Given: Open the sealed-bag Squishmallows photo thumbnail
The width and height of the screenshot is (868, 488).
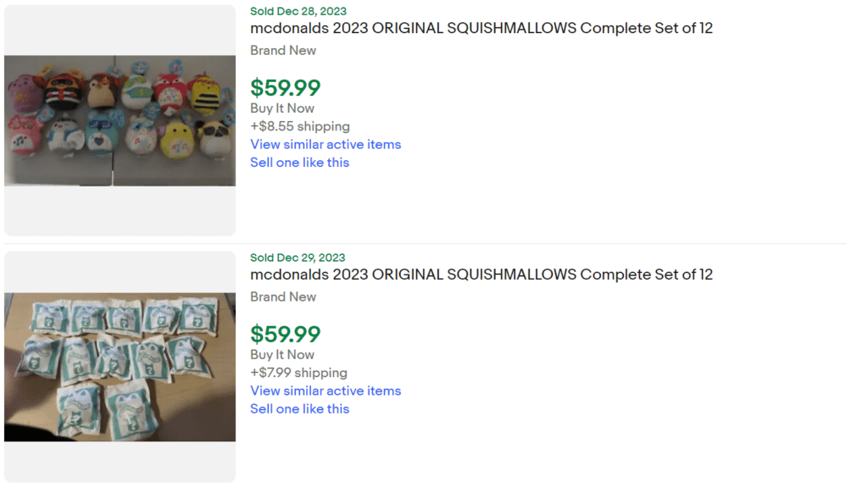Looking at the screenshot, I should 120,367.
